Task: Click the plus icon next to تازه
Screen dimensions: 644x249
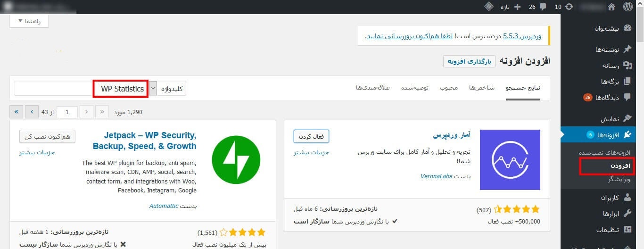Action: coord(518,7)
